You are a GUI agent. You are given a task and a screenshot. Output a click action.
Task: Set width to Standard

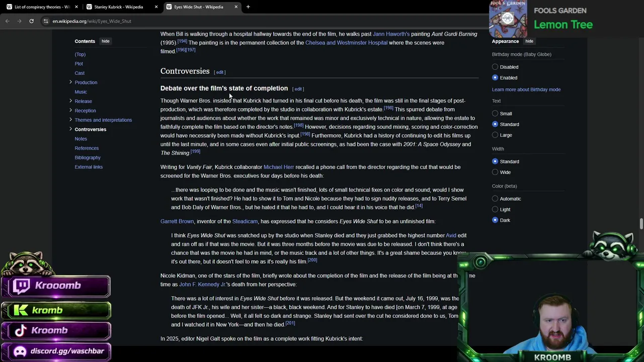[495, 161]
